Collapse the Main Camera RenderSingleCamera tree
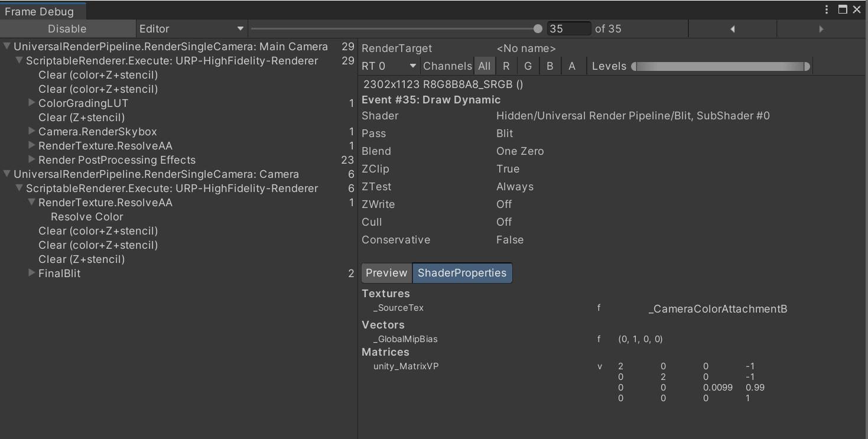The height and width of the screenshot is (439, 868). tap(8, 46)
